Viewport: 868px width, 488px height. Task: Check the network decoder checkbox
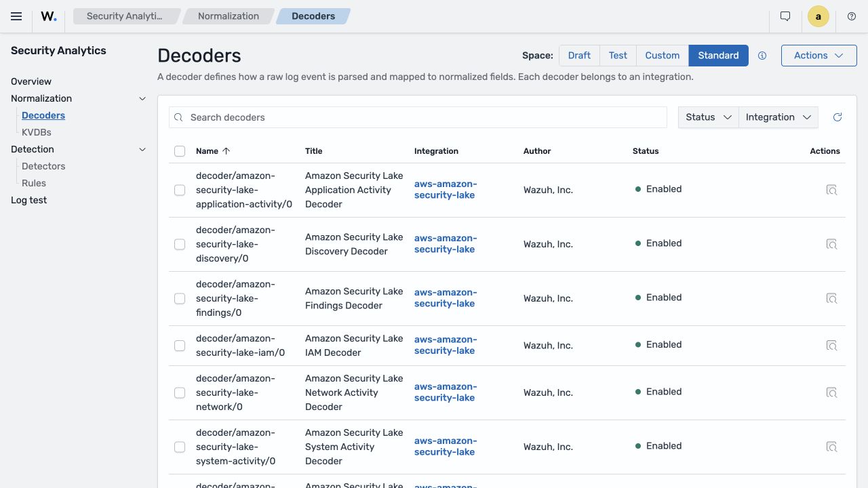[x=180, y=393]
